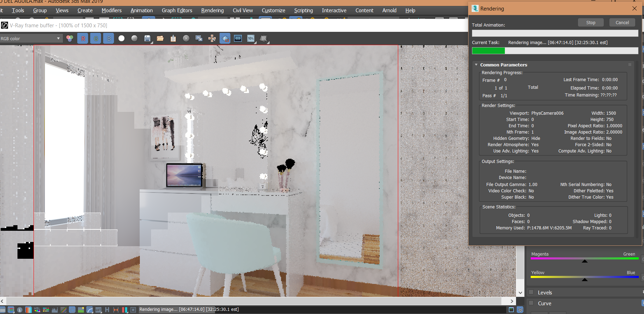Switch to alpha channel white circle
This screenshot has height=314, width=644.
tap(121, 38)
